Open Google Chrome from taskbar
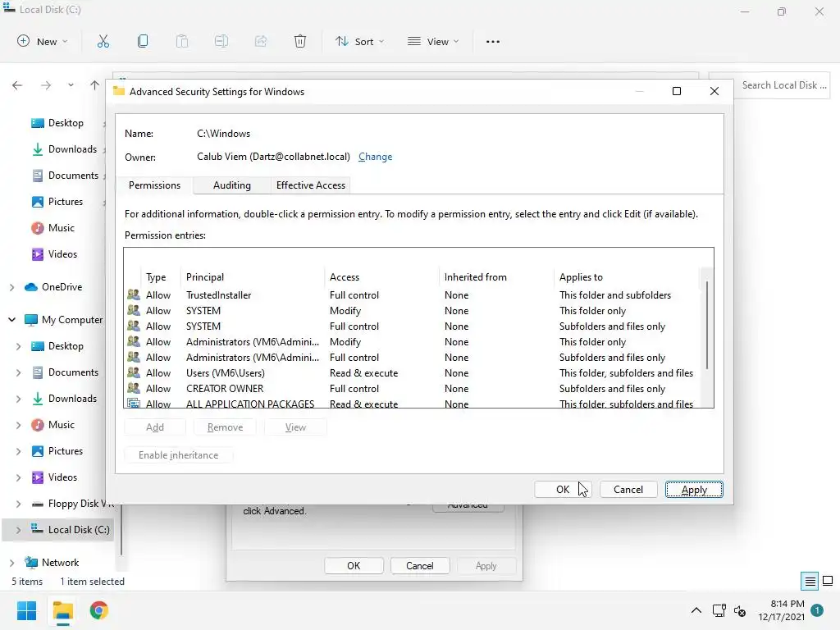Image resolution: width=840 pixels, height=630 pixels. [x=98, y=610]
